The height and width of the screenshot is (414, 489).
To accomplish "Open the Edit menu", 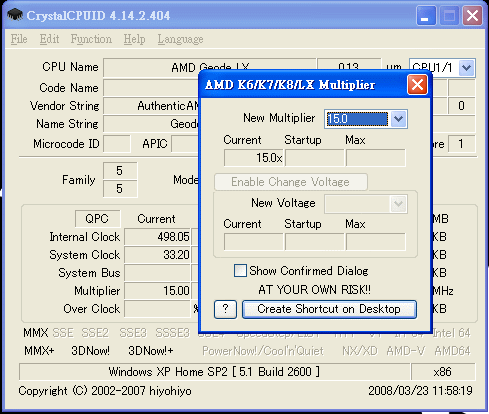I will pos(49,39).
